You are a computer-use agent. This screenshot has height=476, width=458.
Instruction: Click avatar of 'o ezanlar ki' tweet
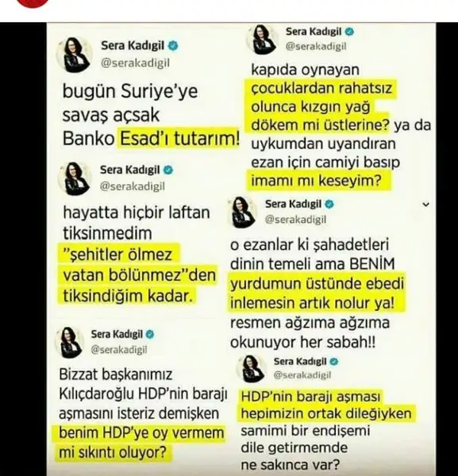(243, 212)
